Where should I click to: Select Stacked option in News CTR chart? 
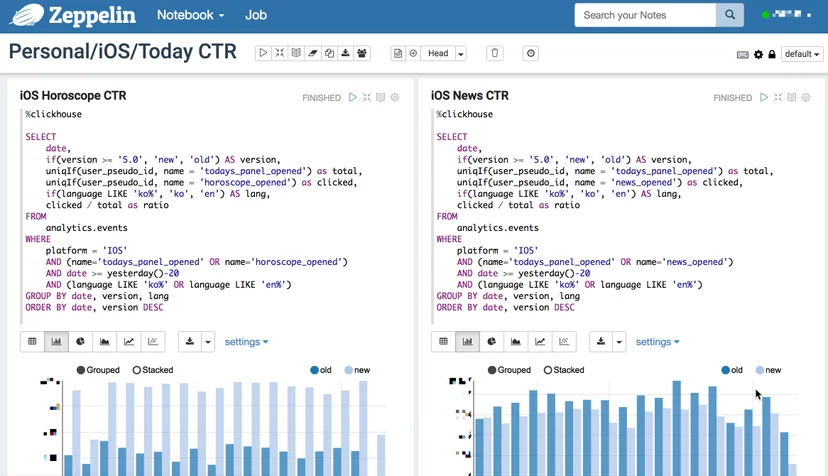pyautogui.click(x=564, y=370)
